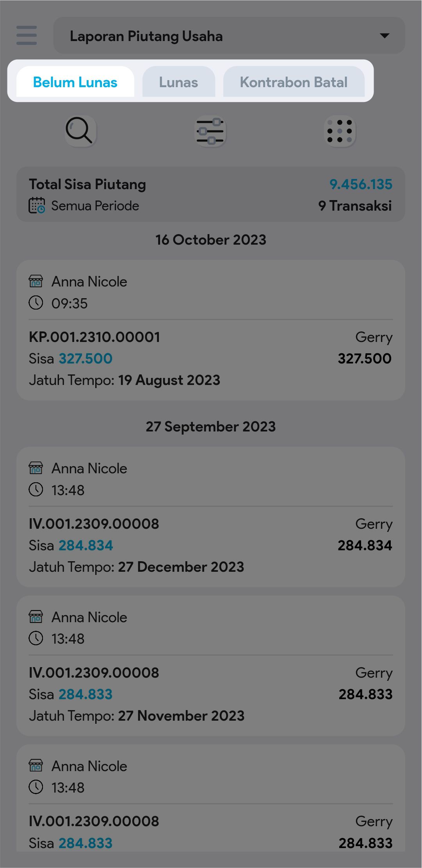Open the filter sliders icon
Screen dimensions: 422x868
pos(210,131)
